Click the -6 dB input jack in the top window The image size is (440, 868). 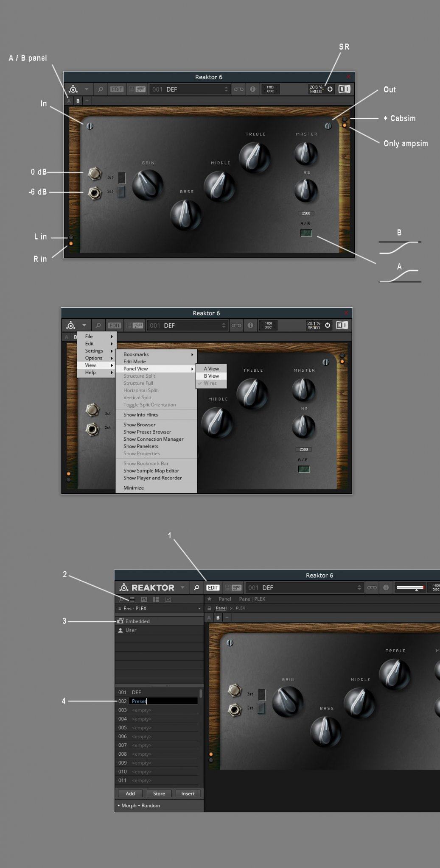pyautogui.click(x=94, y=193)
